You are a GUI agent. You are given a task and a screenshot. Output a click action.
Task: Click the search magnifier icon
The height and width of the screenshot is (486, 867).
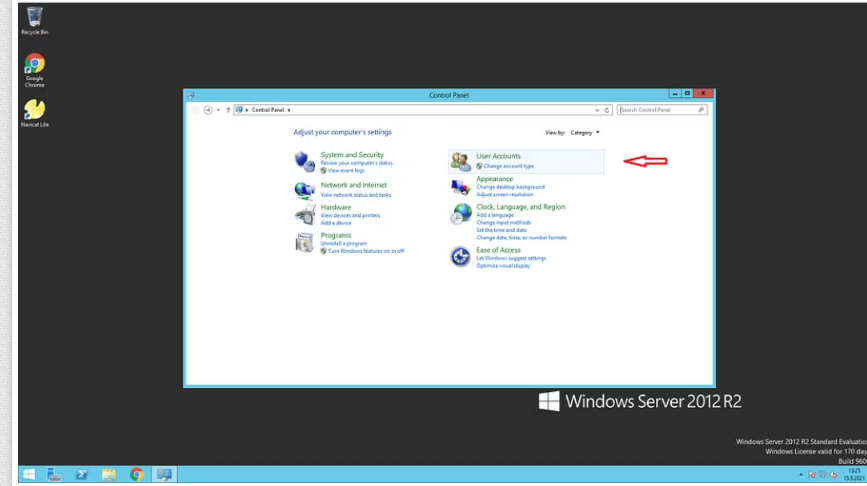[701, 110]
